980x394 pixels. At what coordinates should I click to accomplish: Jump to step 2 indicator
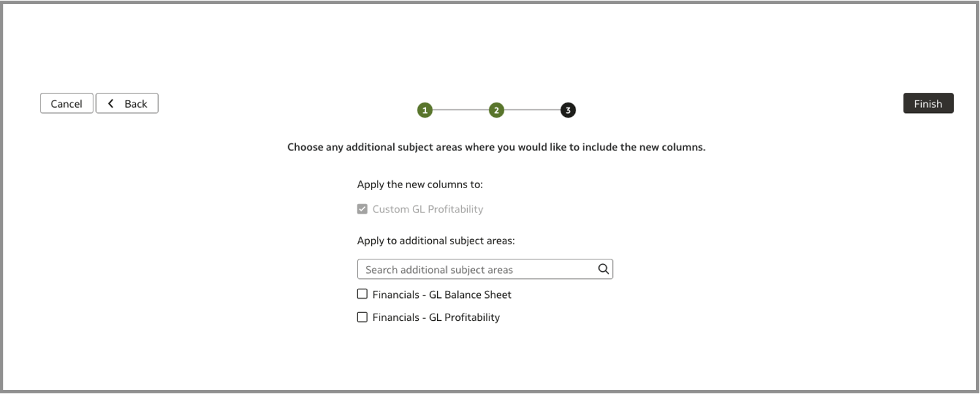[497, 110]
